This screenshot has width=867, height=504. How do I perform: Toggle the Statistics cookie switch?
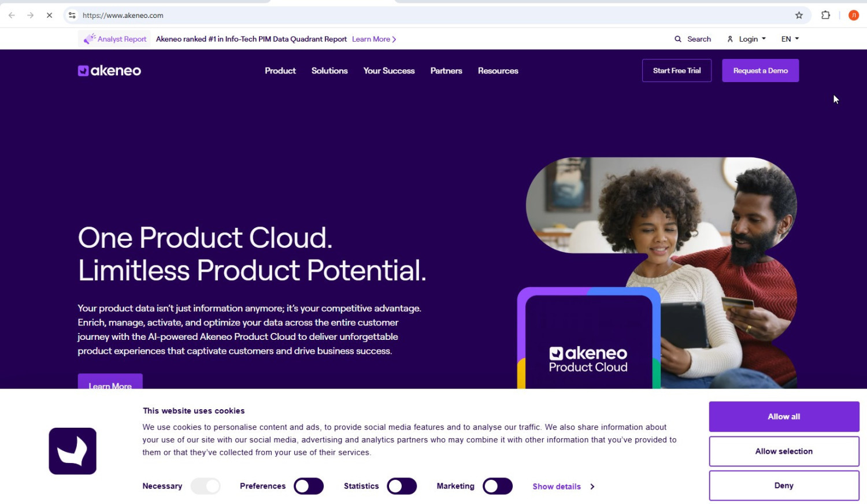click(402, 486)
